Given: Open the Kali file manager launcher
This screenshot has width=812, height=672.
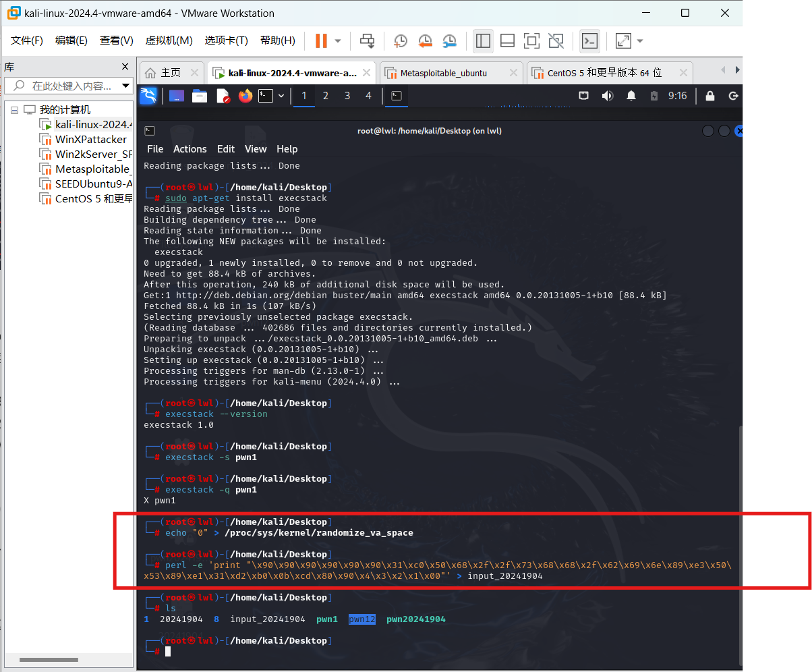Looking at the screenshot, I should tap(200, 96).
